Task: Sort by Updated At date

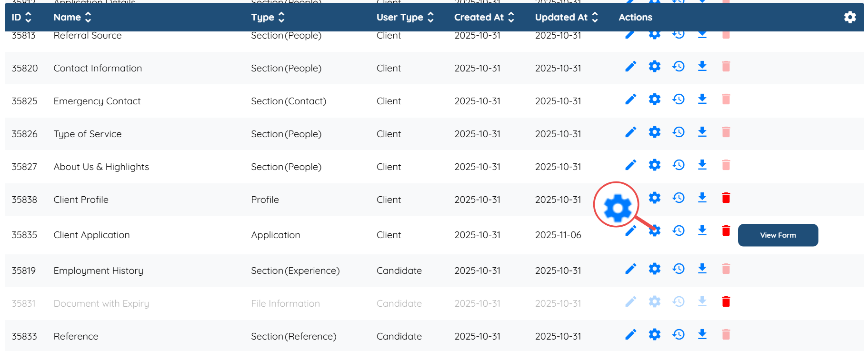Action: click(595, 17)
